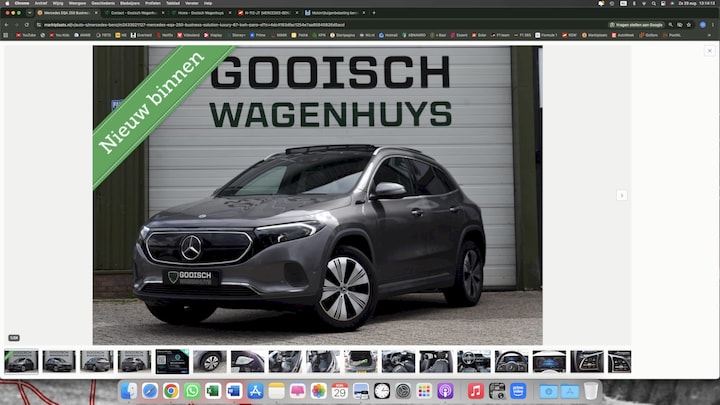Open Clock from the Dock

(x=382, y=391)
